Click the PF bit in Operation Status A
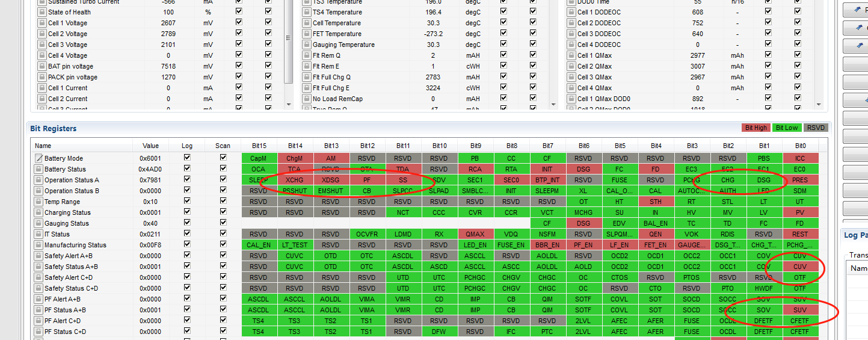 tap(367, 180)
